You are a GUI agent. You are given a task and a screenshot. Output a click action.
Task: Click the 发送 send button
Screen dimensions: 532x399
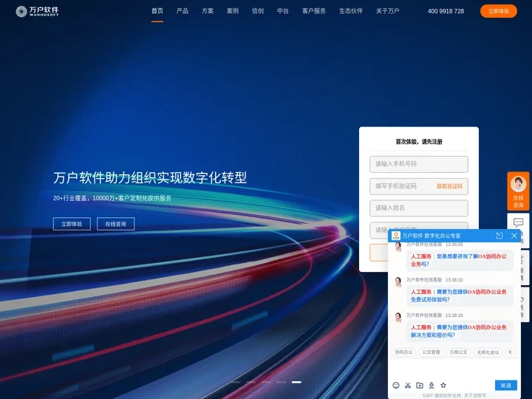(506, 386)
